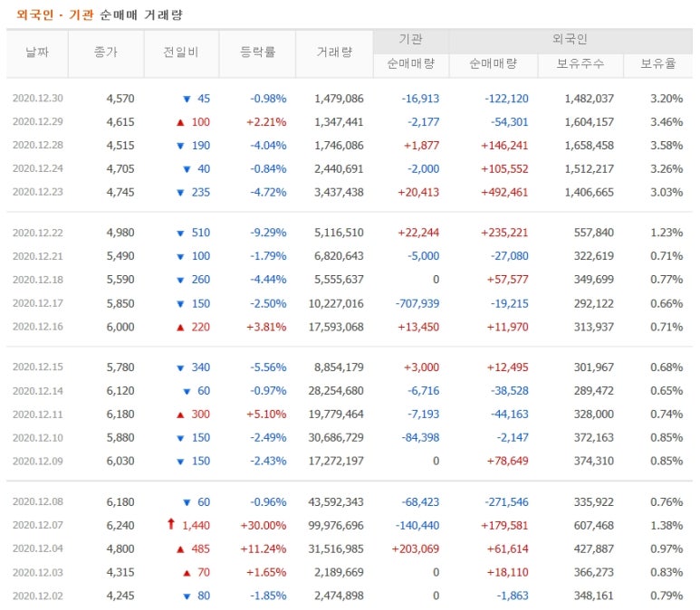Click the 보유주수 column header
The width and height of the screenshot is (700, 610).
pyautogui.click(x=580, y=64)
